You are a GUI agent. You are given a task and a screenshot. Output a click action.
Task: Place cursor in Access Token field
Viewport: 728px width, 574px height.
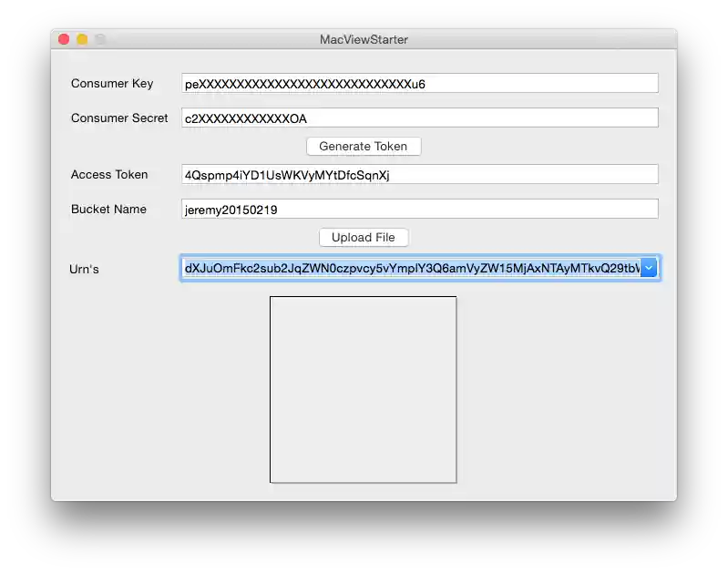click(x=419, y=175)
